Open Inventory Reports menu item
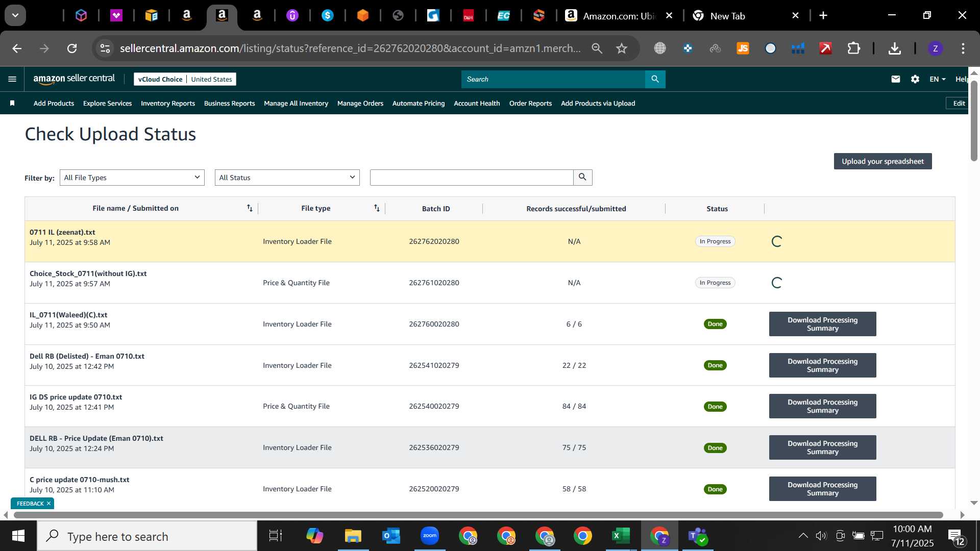Image resolution: width=980 pixels, height=551 pixels. [x=168, y=103]
